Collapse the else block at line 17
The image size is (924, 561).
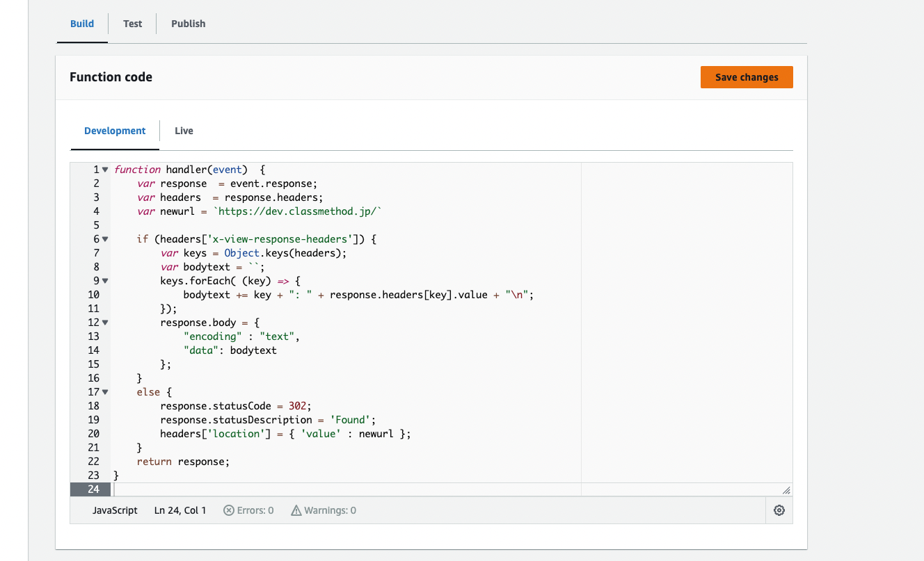104,391
